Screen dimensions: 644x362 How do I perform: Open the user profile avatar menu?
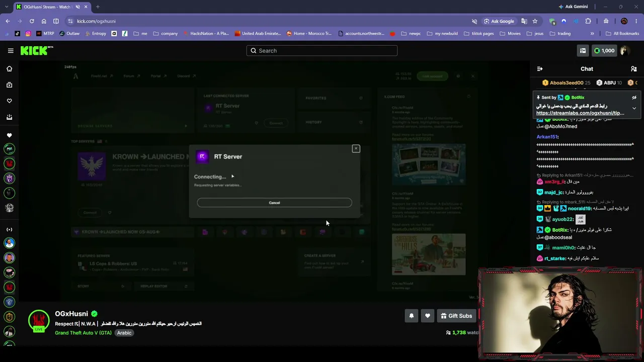624,51
